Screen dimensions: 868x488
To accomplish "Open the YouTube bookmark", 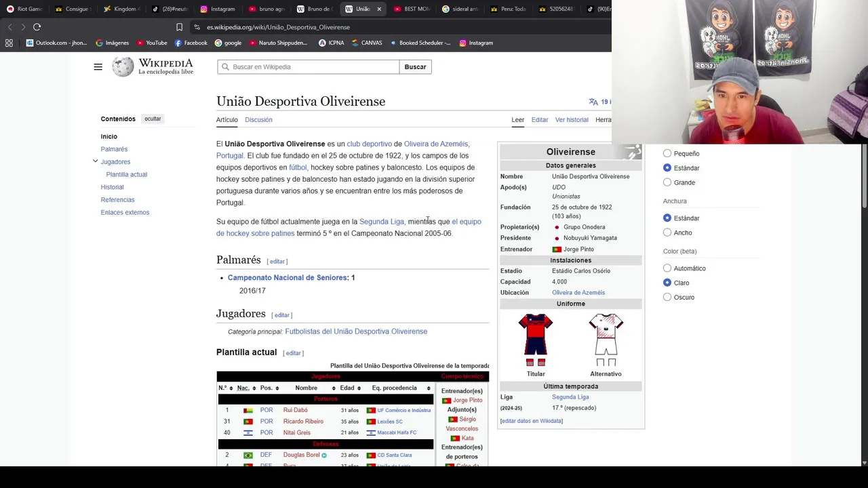I will (151, 43).
